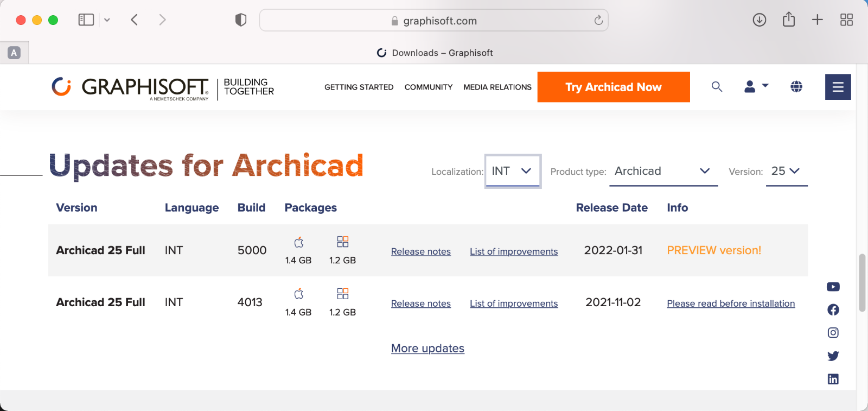Click the Version column header
The width and height of the screenshot is (868, 411).
pos(76,207)
